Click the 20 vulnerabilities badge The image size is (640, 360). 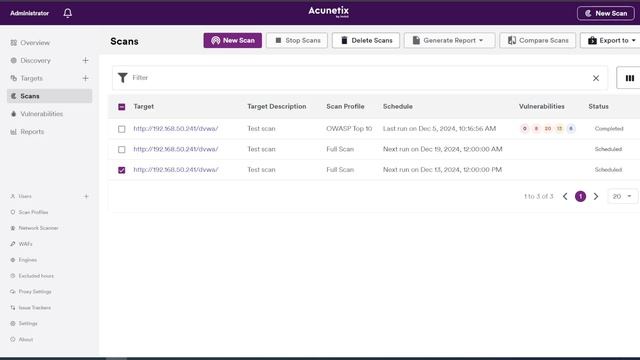548,129
